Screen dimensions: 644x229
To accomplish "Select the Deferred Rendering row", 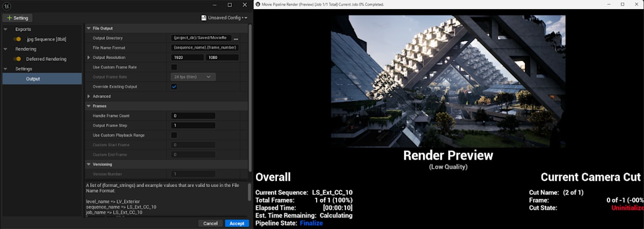I will pyautogui.click(x=42, y=59).
